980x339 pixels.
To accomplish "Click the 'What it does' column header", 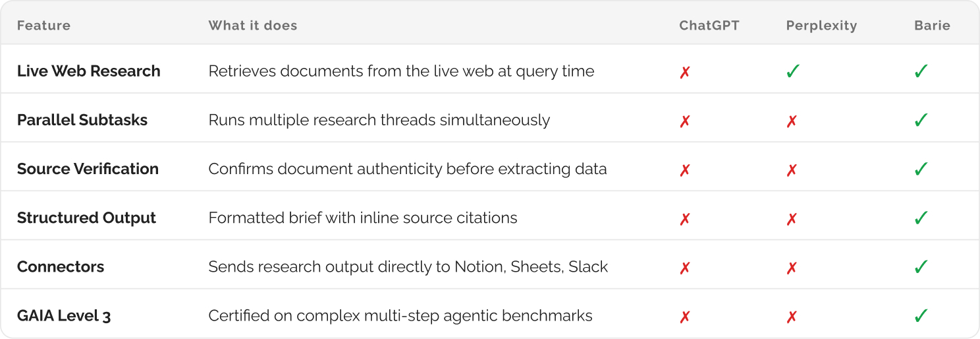I will click(x=253, y=26).
